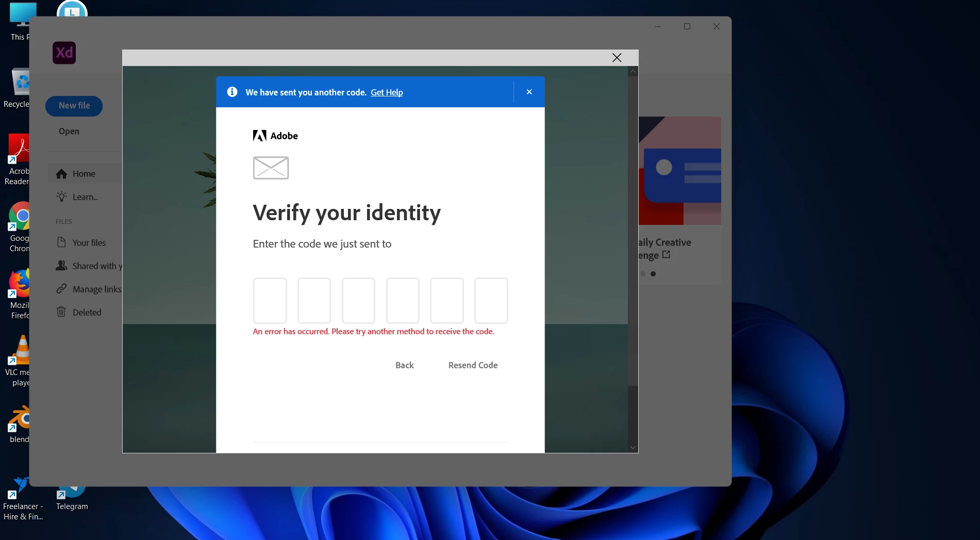
Task: Click the New file button in XD
Action: coord(74,106)
